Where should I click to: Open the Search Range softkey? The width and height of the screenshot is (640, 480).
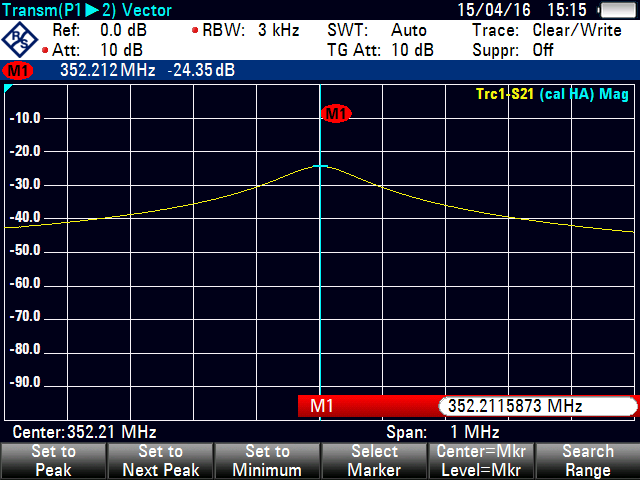click(x=587, y=461)
